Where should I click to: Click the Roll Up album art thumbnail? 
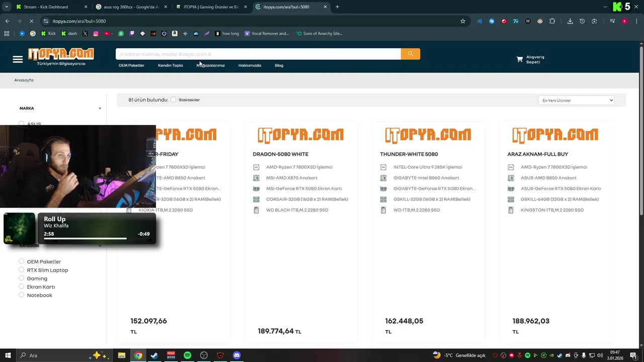click(20, 228)
